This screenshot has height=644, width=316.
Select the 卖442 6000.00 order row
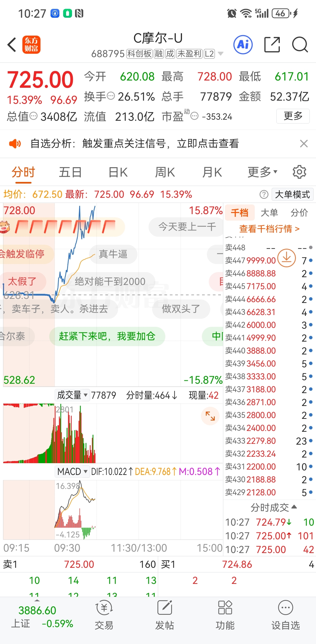[269, 325]
